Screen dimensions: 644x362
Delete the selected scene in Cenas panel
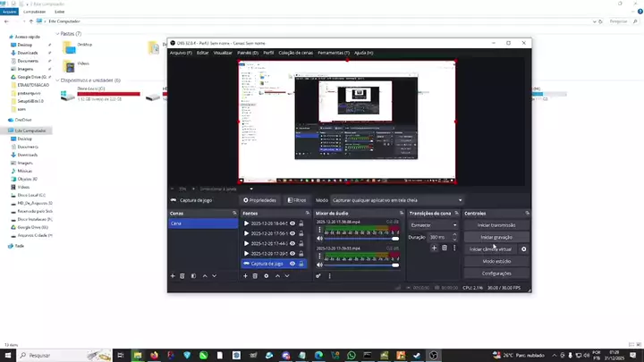[x=182, y=276]
